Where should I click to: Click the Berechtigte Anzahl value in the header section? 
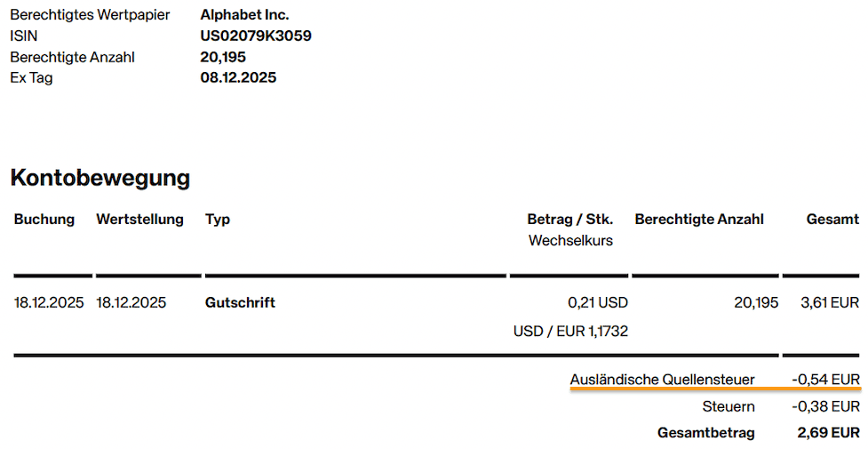point(223,57)
